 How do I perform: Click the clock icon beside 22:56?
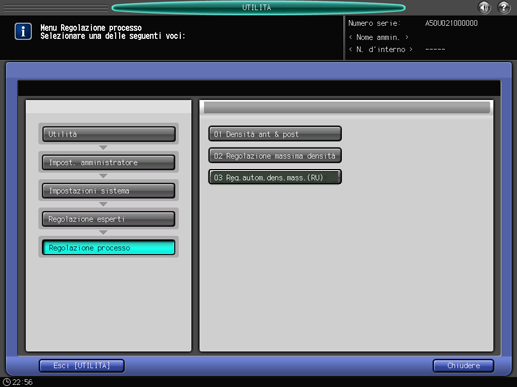(7, 382)
